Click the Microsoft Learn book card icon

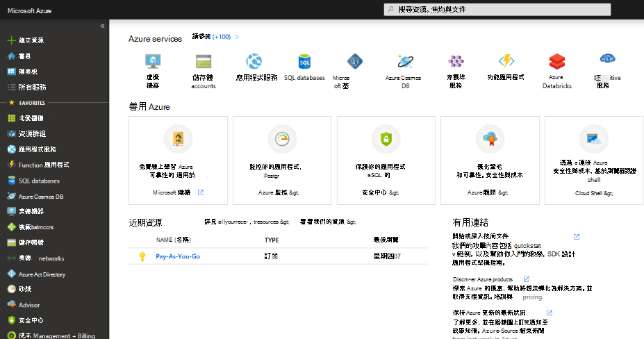[178, 139]
